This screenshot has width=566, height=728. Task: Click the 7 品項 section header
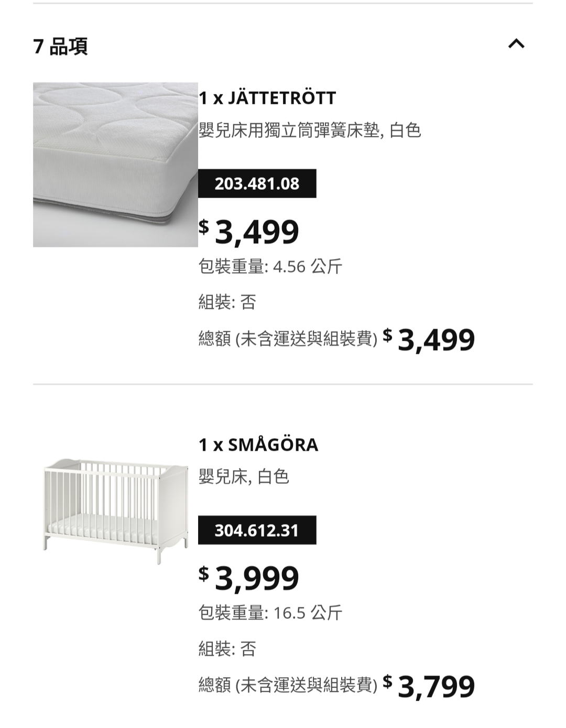[x=61, y=46]
